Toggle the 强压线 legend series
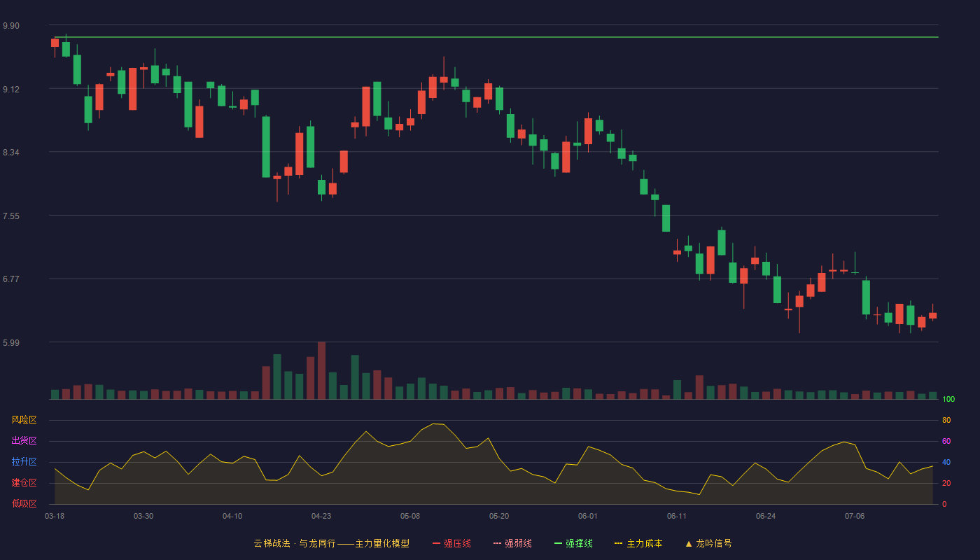Screen dimensions: 980x560 point(451,543)
